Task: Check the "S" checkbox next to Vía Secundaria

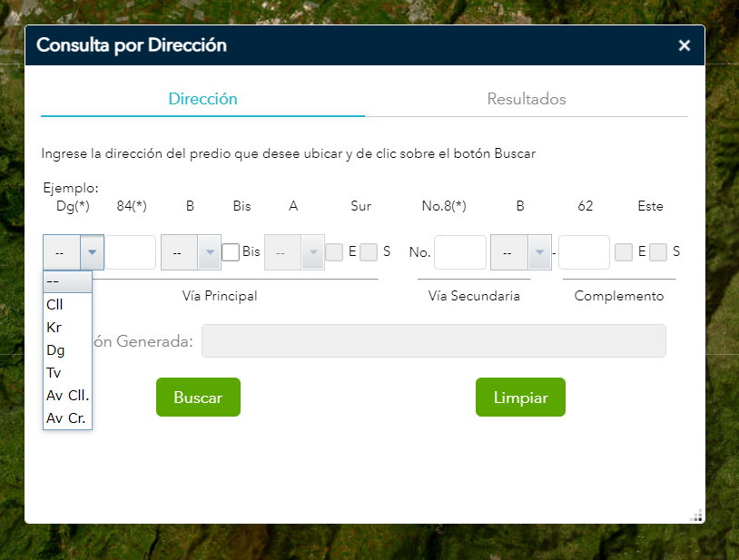Action: (x=367, y=252)
